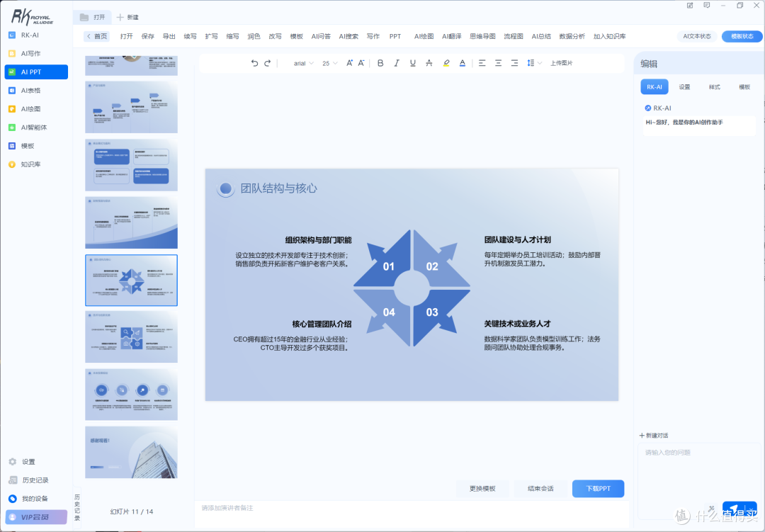This screenshot has width=765, height=532.
Task: Apply strikethrough formatting
Action: coord(429,63)
